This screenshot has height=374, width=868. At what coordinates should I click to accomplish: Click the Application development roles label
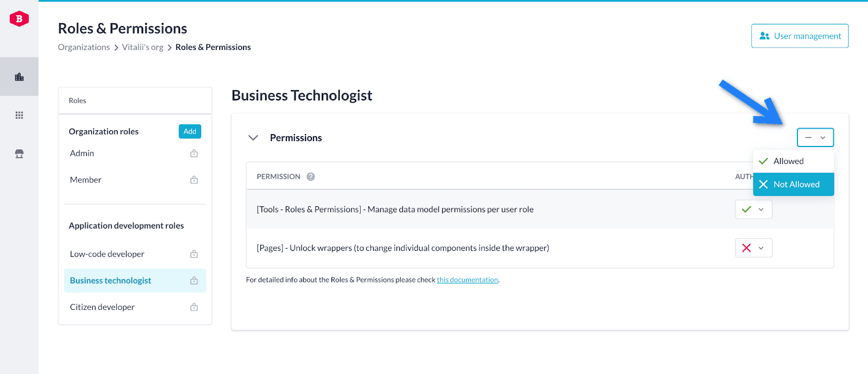coord(126,226)
